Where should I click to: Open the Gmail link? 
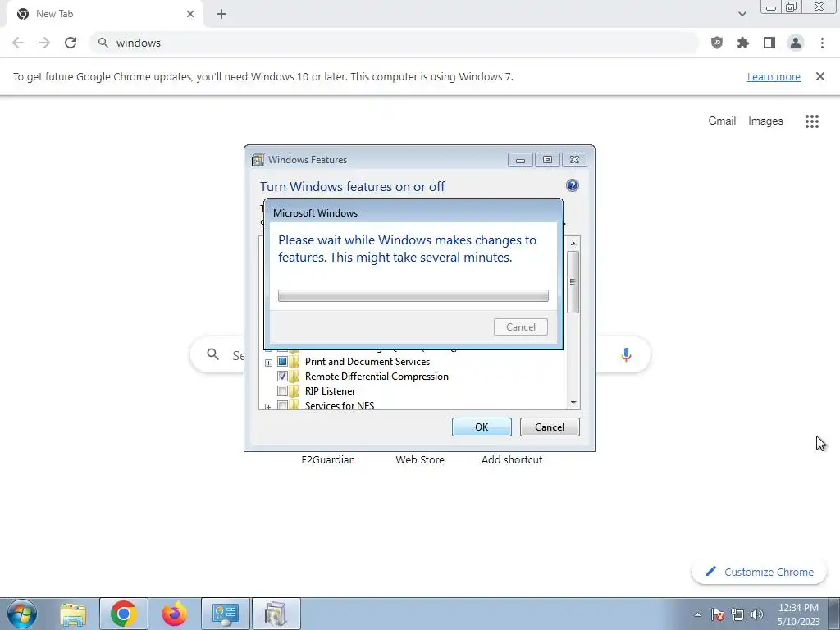pyautogui.click(x=722, y=121)
